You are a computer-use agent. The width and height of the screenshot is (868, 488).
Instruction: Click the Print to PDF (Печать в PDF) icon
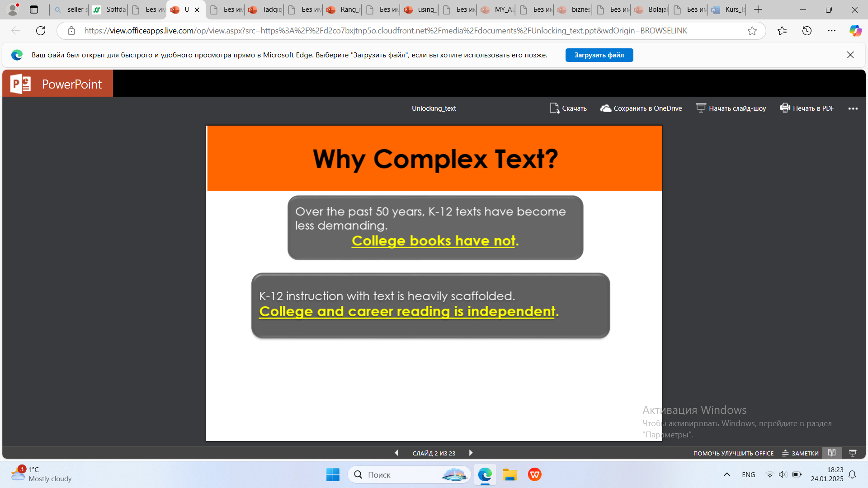tap(785, 108)
